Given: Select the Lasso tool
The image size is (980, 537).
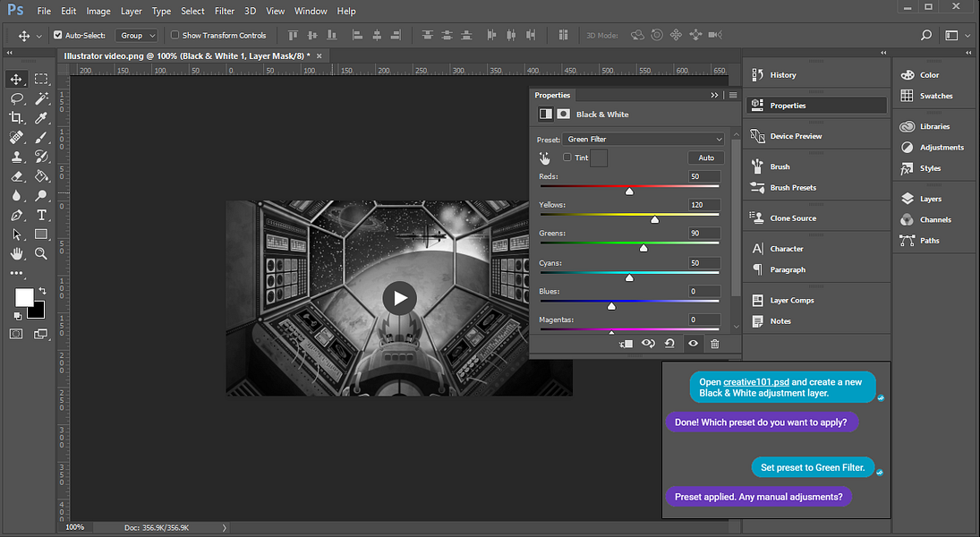Looking at the screenshot, I should tap(16, 98).
